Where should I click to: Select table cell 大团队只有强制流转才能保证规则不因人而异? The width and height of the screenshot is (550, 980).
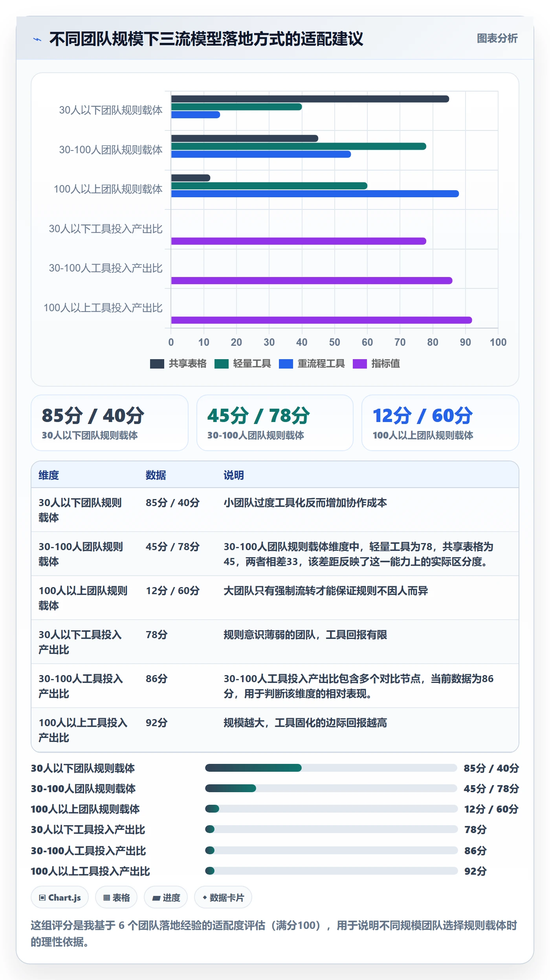click(326, 591)
